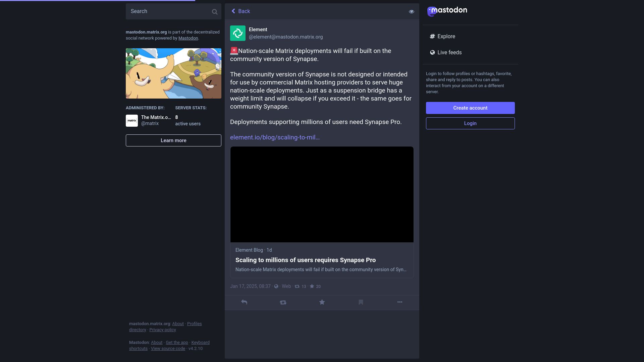Click the Mastodon logo
This screenshot has width=644, height=362.
click(x=447, y=11)
